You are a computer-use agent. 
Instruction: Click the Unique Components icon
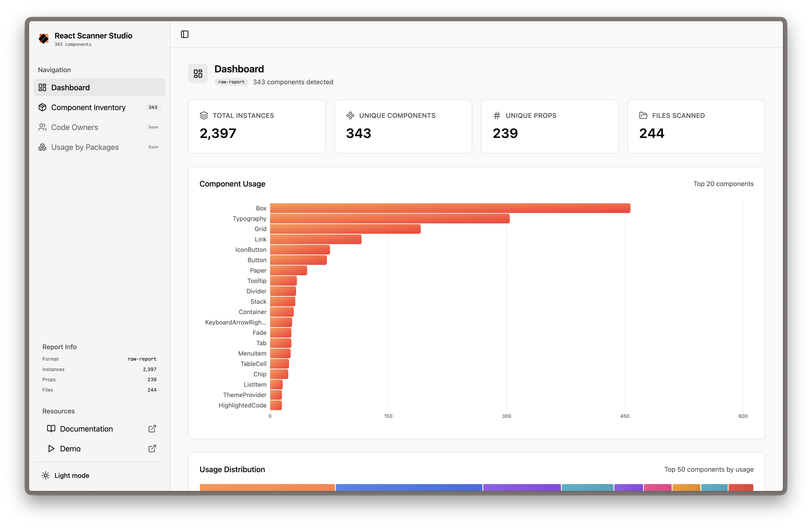(x=350, y=115)
